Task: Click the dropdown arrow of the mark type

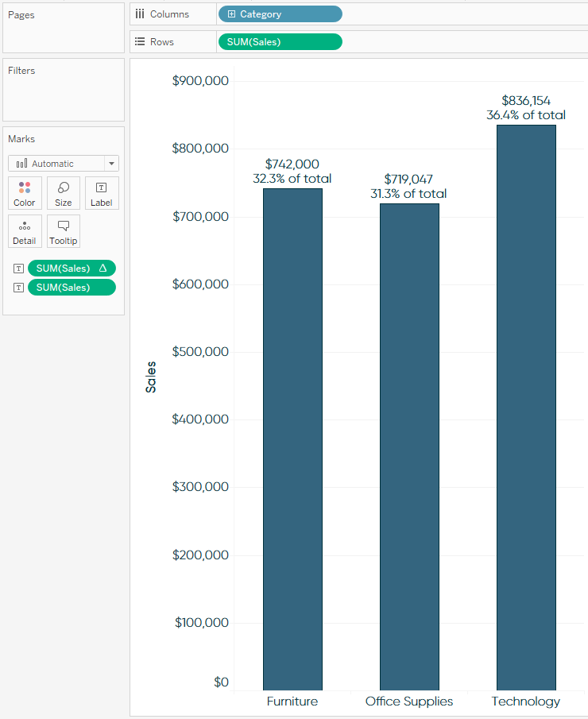Action: pyautogui.click(x=111, y=164)
